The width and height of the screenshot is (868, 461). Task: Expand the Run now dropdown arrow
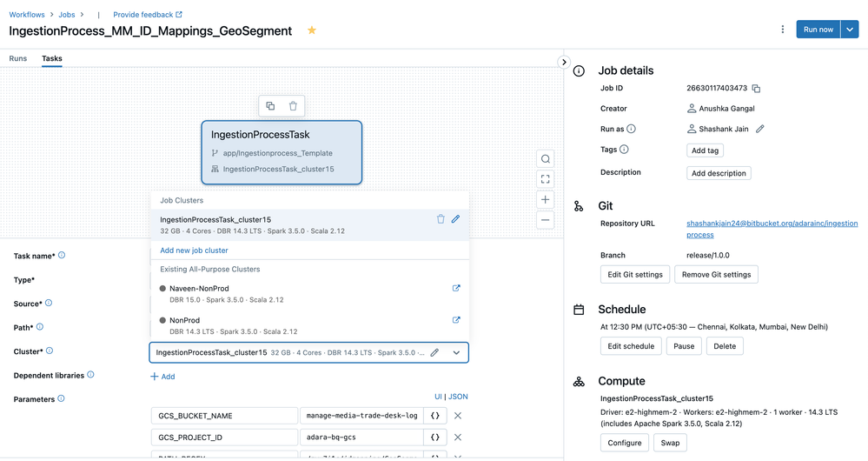[x=851, y=30]
